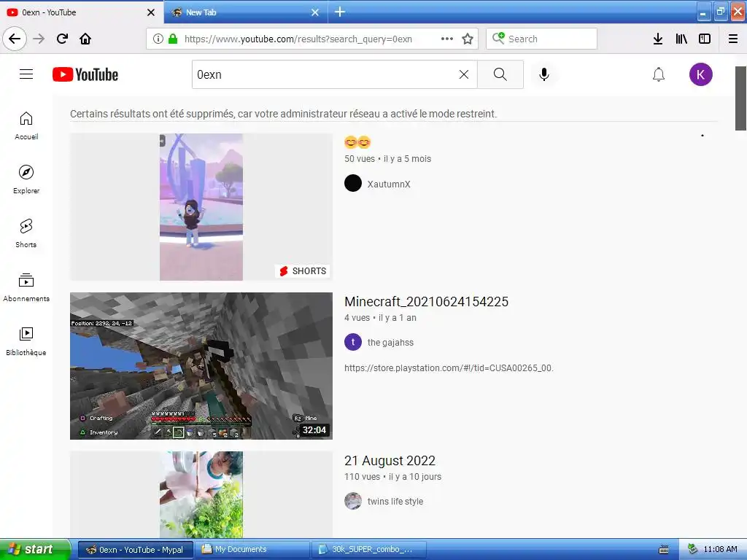The image size is (747, 560).
Task: Select the 0exn - YouTube - Mypal taskbar button
Action: pos(135,550)
